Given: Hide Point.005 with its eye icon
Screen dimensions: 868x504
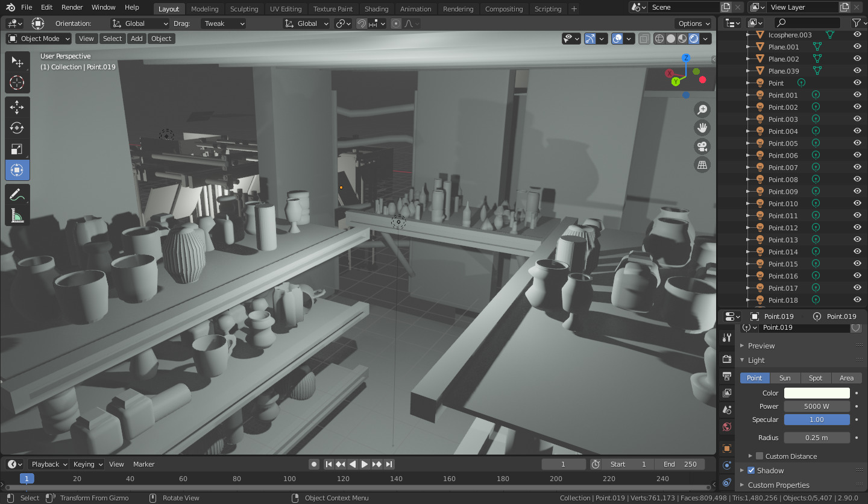Looking at the screenshot, I should click(x=857, y=143).
